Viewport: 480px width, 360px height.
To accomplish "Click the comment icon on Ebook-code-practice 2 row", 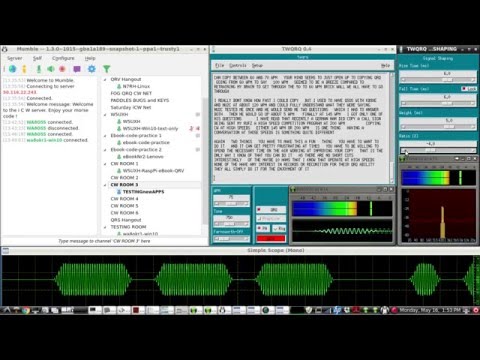I will [198, 150].
